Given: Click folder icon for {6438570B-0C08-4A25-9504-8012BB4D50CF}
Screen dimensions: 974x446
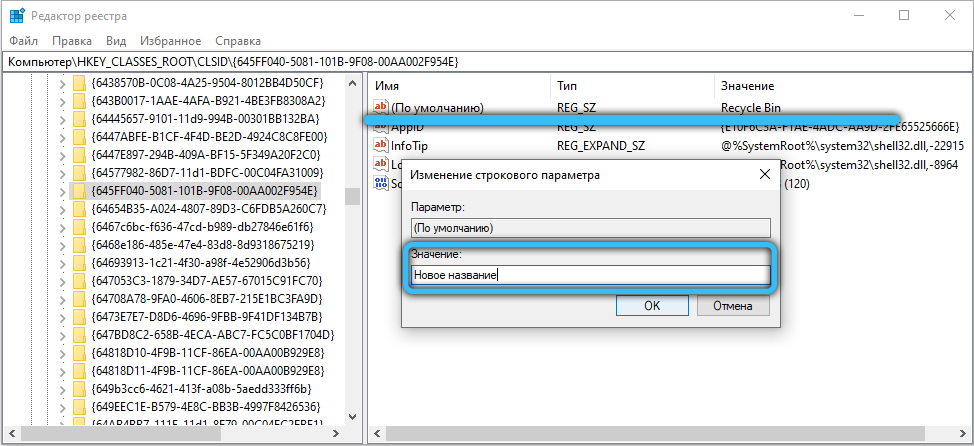Looking at the screenshot, I should click(x=79, y=83).
